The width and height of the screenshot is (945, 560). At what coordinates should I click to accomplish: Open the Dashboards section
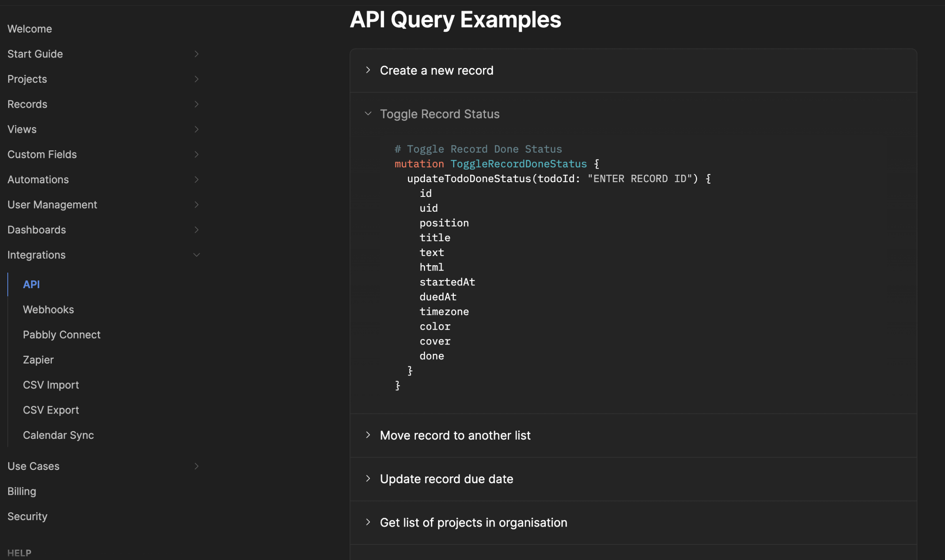37,230
